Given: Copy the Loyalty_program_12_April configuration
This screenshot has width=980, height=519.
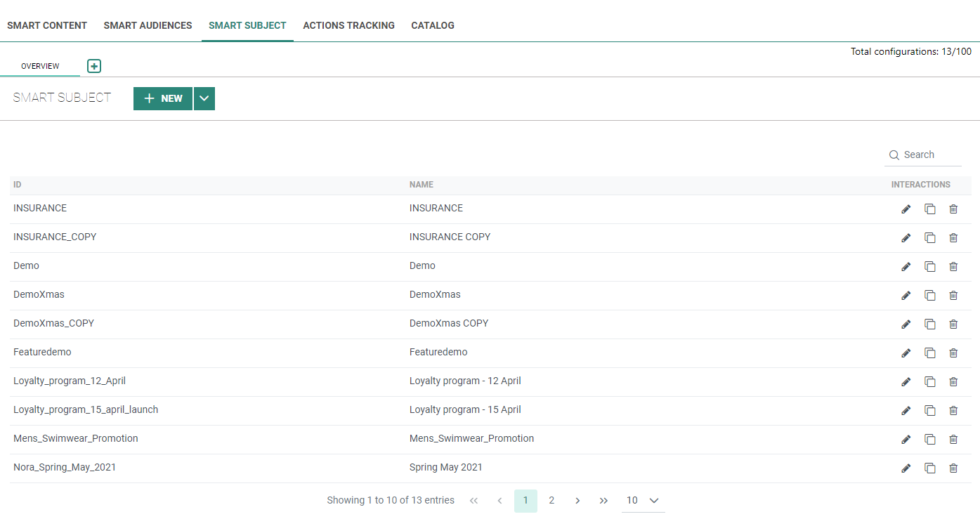Looking at the screenshot, I should click(929, 382).
